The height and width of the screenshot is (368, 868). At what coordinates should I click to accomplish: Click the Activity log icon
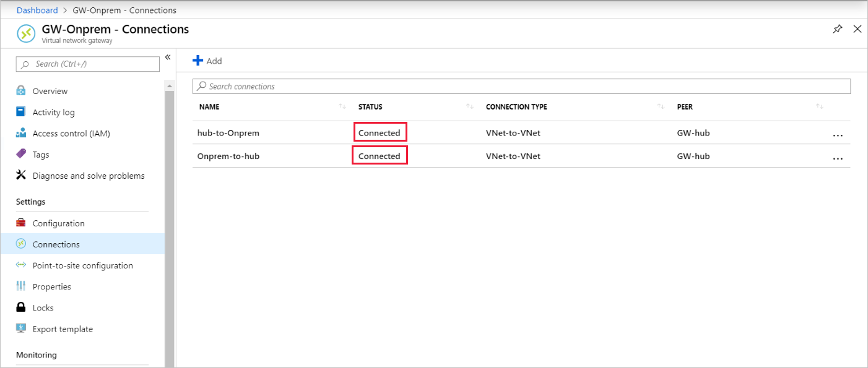(x=21, y=112)
